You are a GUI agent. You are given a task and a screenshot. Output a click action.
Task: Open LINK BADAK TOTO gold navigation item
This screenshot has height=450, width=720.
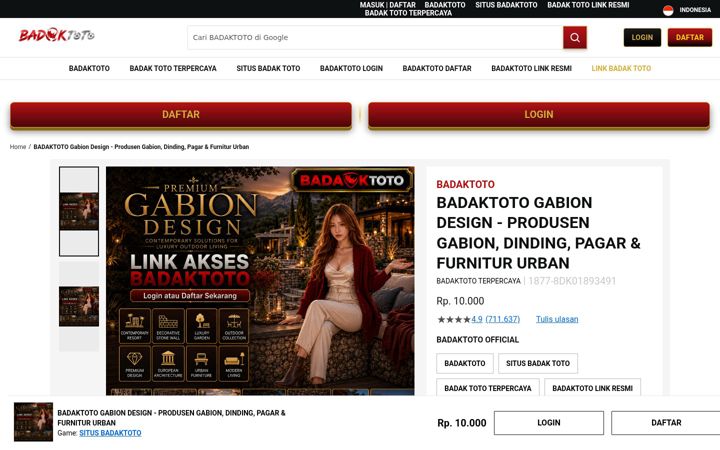(x=621, y=68)
